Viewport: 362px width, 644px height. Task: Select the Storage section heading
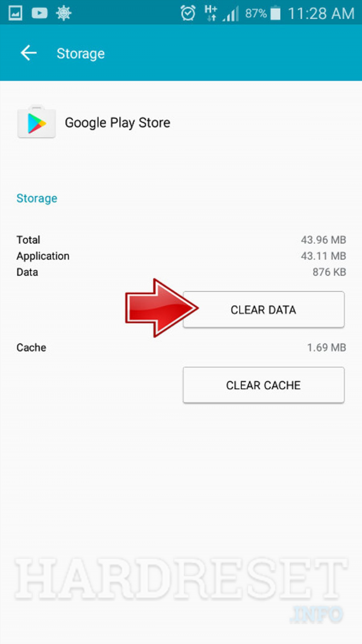point(37,198)
